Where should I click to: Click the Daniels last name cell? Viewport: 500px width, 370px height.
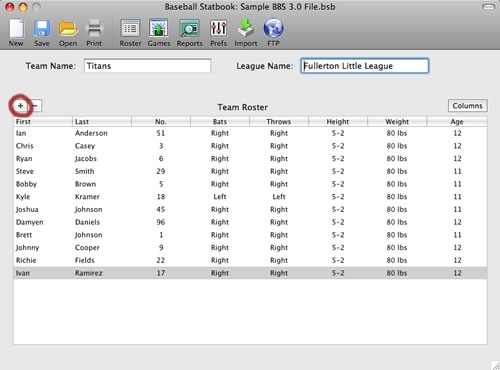coord(87,222)
